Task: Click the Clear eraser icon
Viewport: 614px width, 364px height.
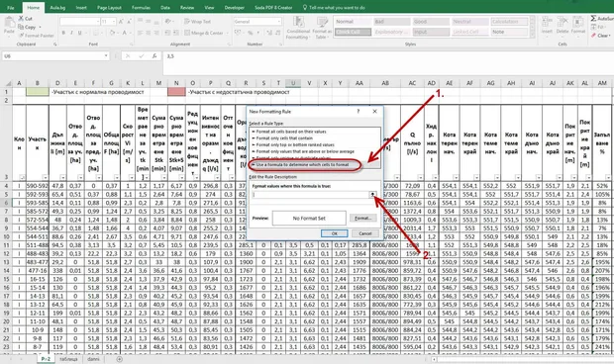Action: tap(594, 36)
